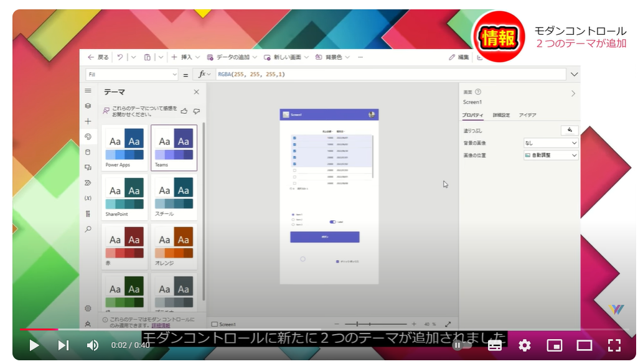Open the Power Automate icon in sidebar

coord(88,183)
